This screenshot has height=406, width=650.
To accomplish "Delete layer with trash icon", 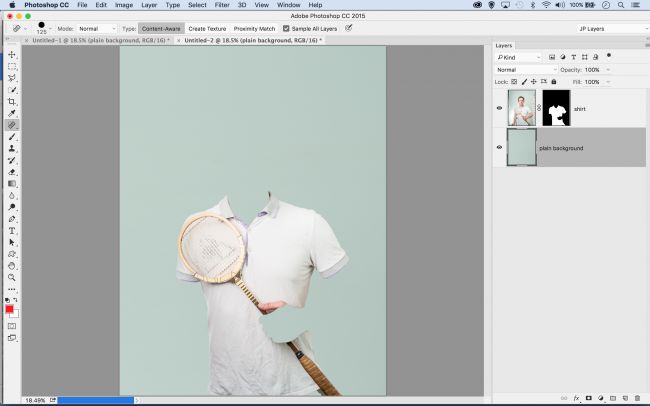I will pyautogui.click(x=638, y=398).
